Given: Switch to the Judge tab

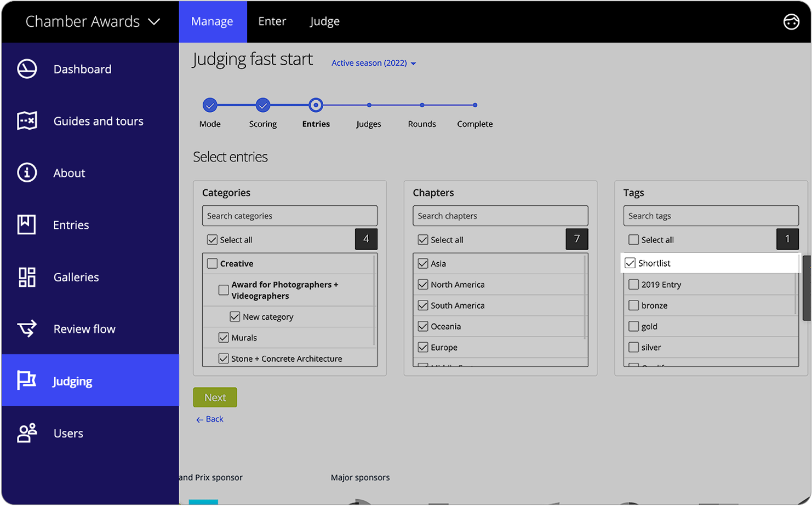Looking at the screenshot, I should click(324, 21).
